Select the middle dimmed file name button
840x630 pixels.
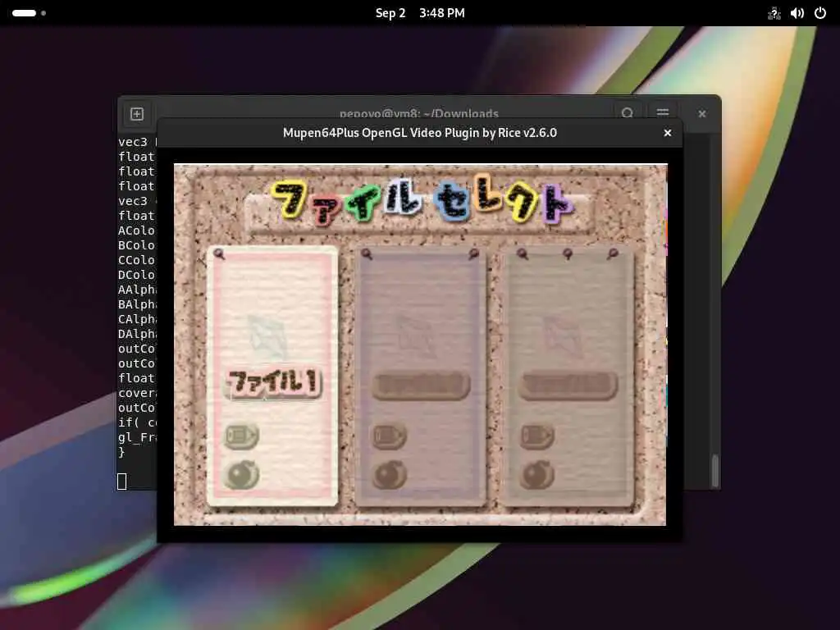[x=421, y=386]
